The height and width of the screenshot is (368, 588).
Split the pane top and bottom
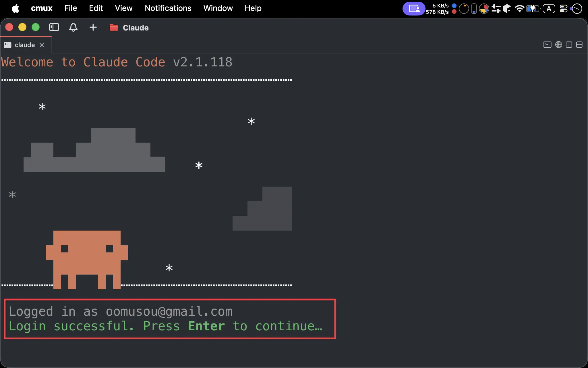pos(579,45)
